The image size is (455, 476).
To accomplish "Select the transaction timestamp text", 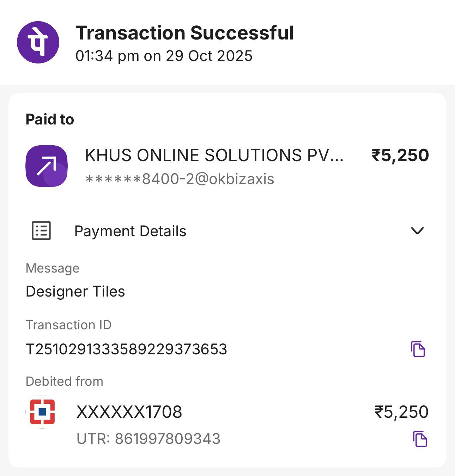I will tap(164, 56).
